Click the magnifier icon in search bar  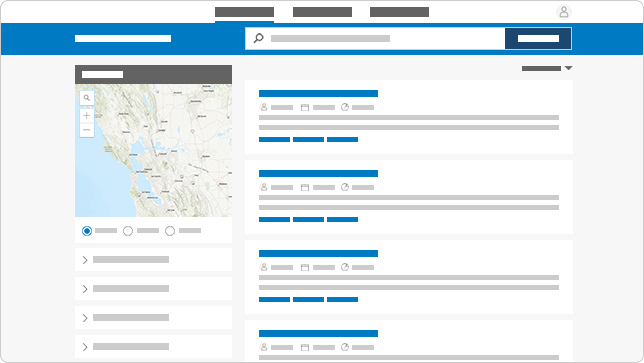click(258, 38)
